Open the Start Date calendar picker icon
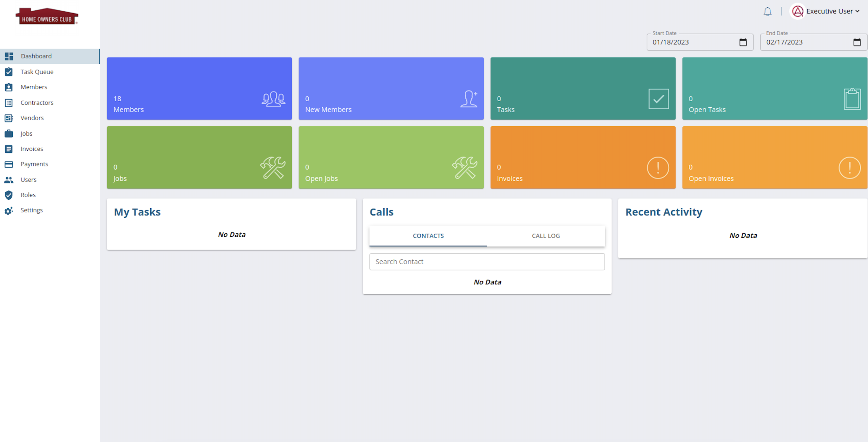This screenshot has width=868, height=442. 743,42
